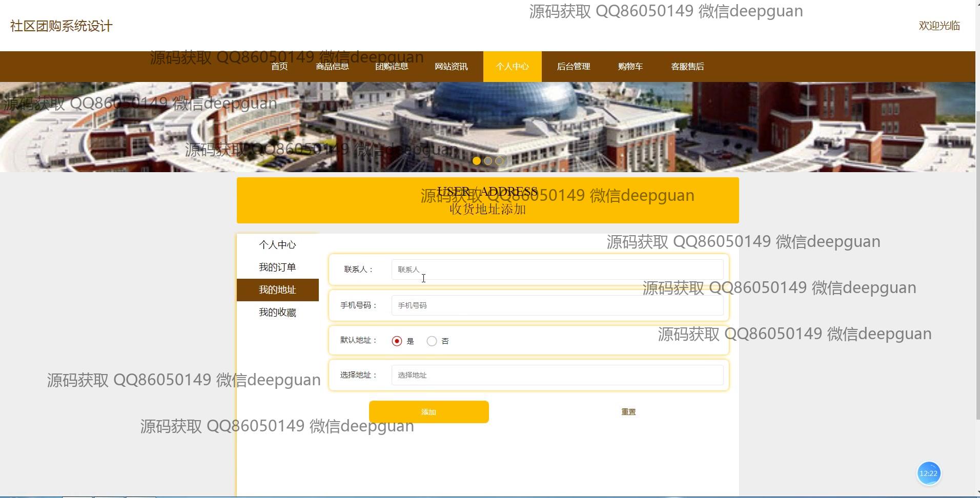Navigate to 网站资讯
Viewport: 980px width, 498px height.
[451, 67]
